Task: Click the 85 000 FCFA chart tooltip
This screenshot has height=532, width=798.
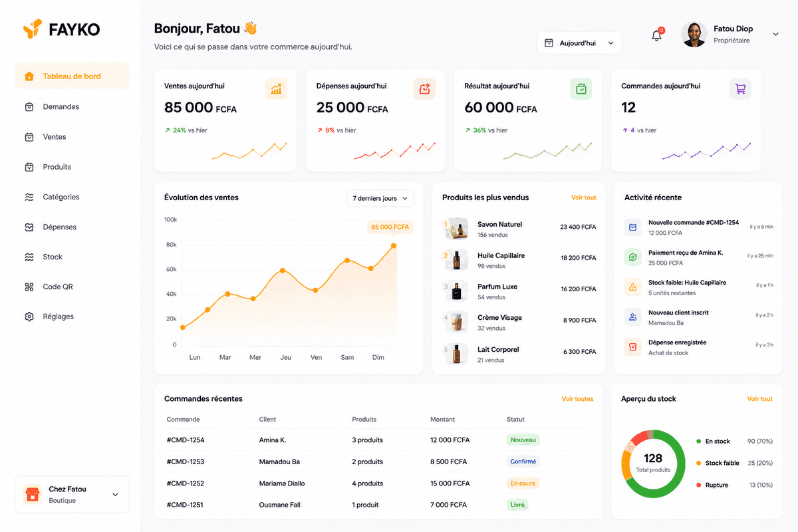Action: tap(390, 227)
